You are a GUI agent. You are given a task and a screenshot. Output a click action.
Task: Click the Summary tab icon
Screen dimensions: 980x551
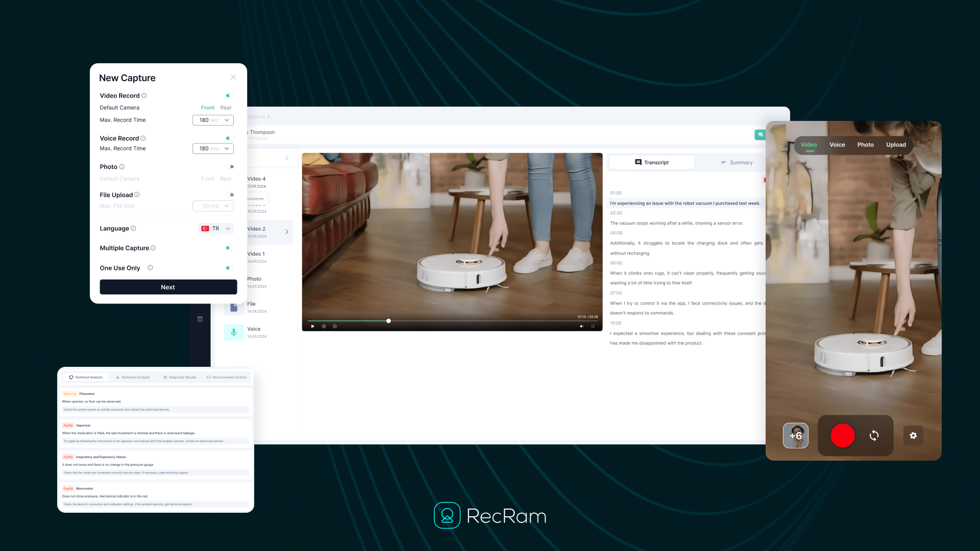(x=724, y=162)
